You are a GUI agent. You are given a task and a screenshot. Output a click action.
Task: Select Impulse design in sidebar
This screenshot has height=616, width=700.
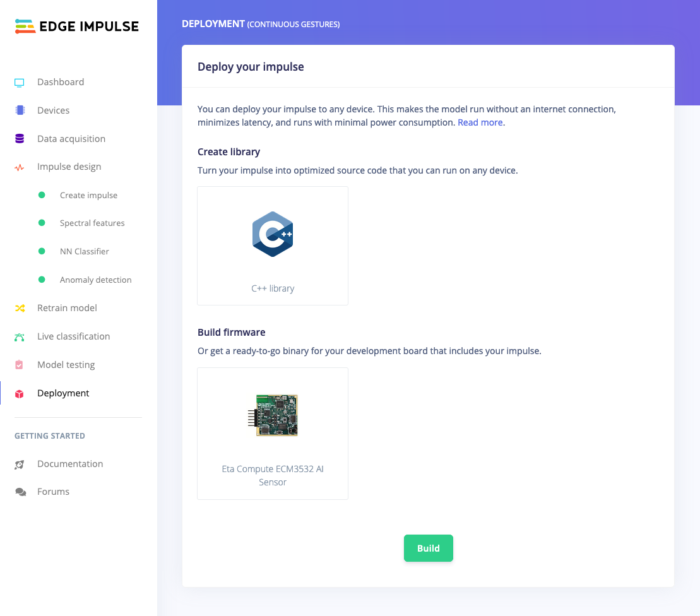tap(69, 167)
